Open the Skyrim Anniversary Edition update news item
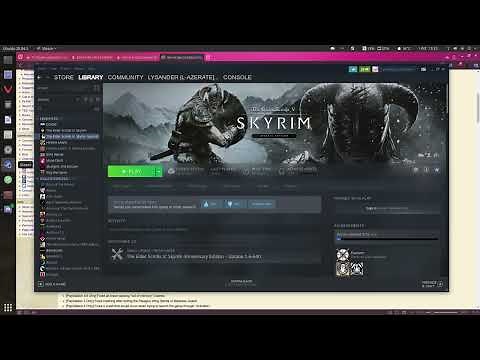The image size is (480, 360). (215, 254)
